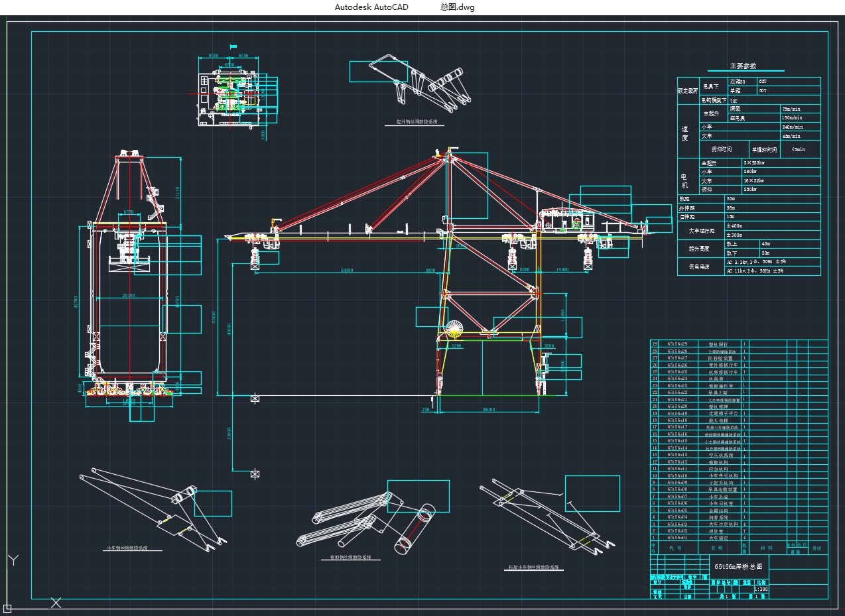This screenshot has width=845, height=616.
Task: Click the 小车钢丝绳缠绕系统 diagram caption
Action: click(127, 549)
